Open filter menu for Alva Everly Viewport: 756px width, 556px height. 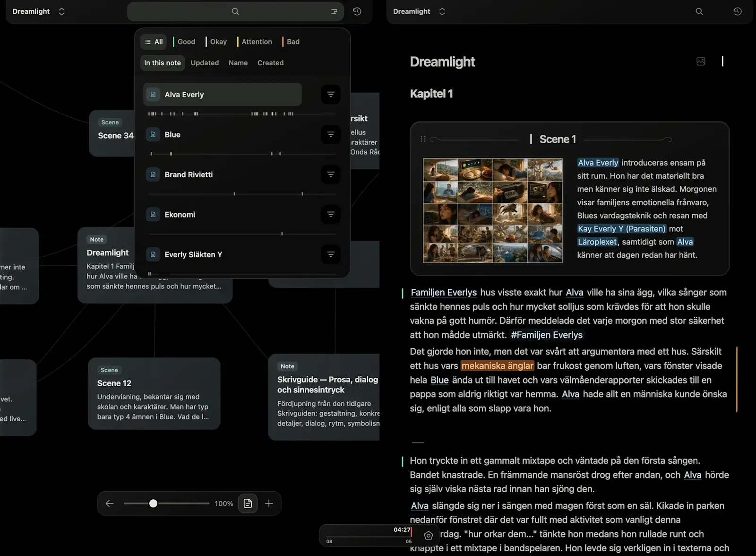(331, 95)
